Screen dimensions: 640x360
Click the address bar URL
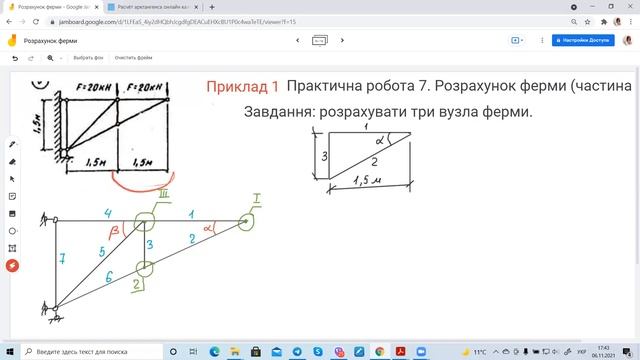177,22
